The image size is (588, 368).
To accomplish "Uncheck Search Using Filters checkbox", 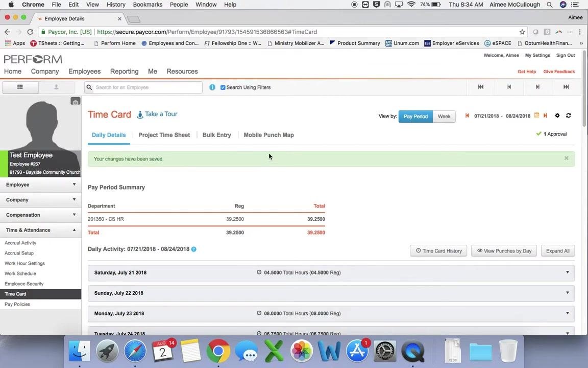I will coord(223,87).
